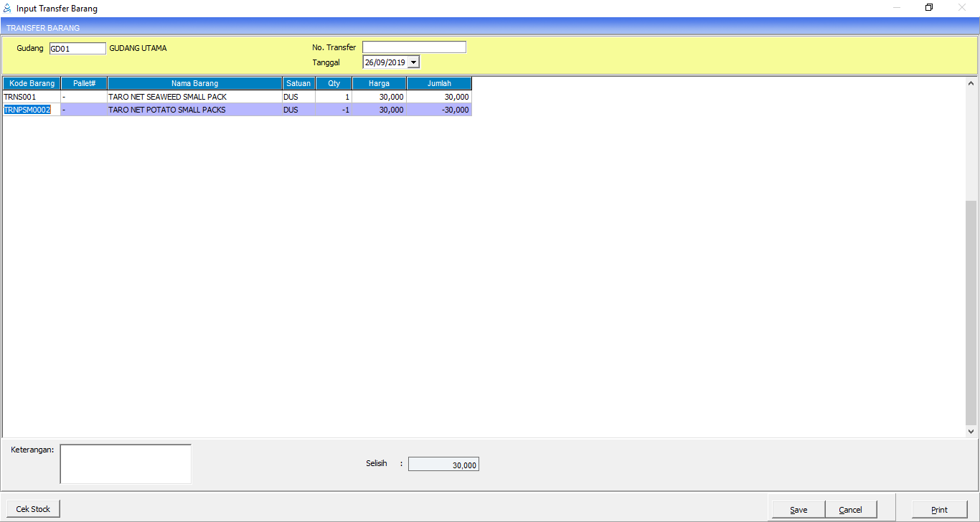
Task: Click the application icon in title bar
Action: coord(7,9)
